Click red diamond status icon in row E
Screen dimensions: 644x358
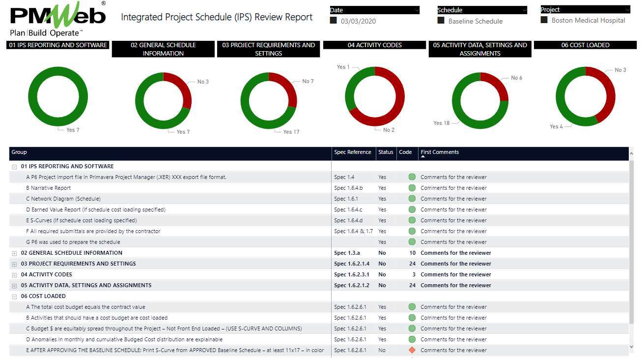point(412,350)
